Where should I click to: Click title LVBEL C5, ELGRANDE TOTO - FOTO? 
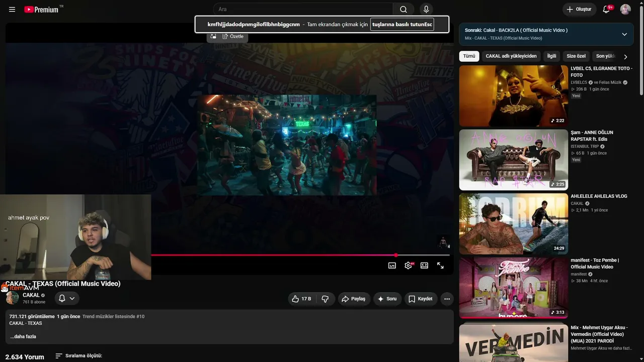point(601,72)
